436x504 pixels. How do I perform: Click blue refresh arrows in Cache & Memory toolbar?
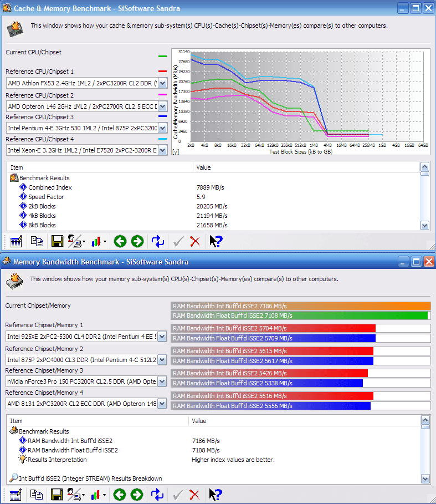(158, 241)
